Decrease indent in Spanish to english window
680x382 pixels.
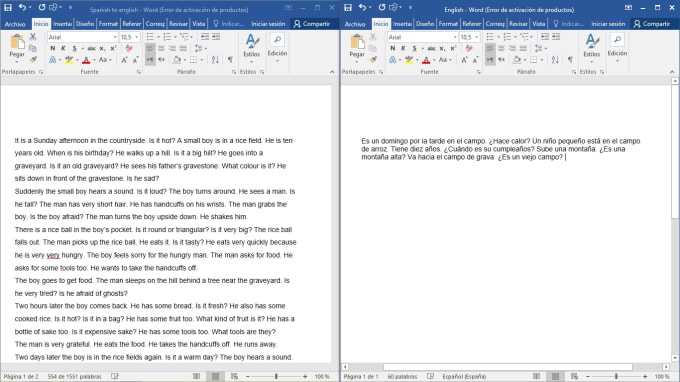point(205,37)
